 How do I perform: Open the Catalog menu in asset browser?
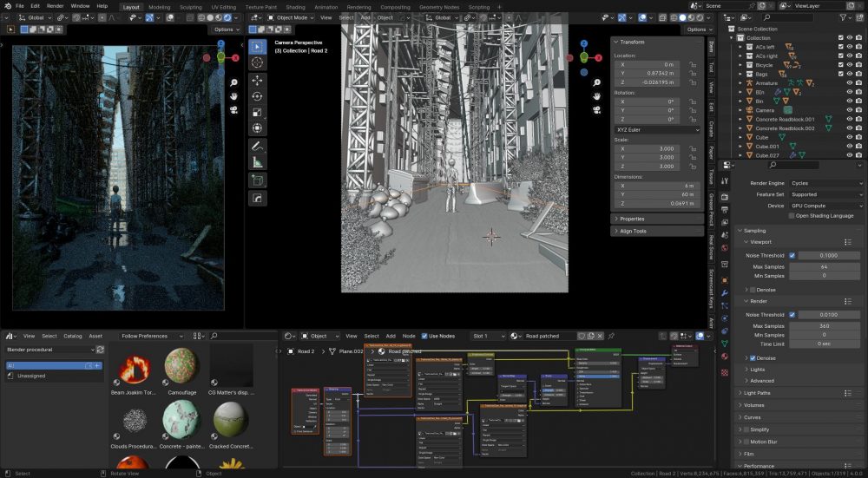tap(73, 336)
